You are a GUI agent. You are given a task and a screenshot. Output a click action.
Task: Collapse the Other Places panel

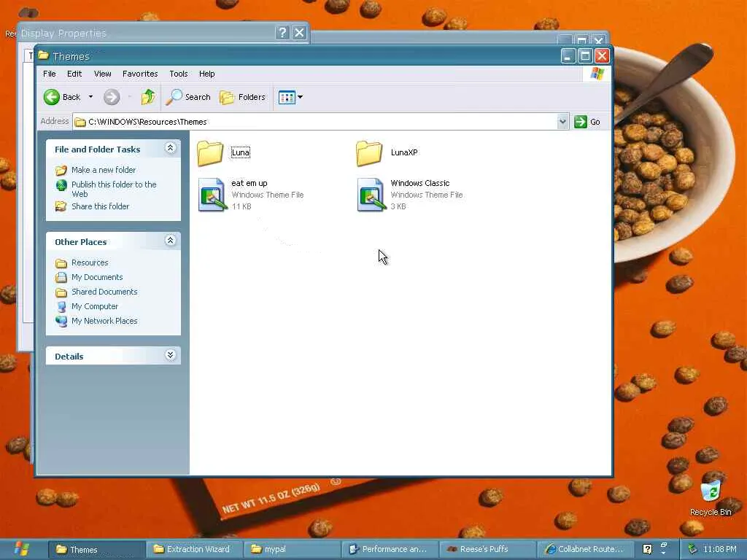pos(170,241)
